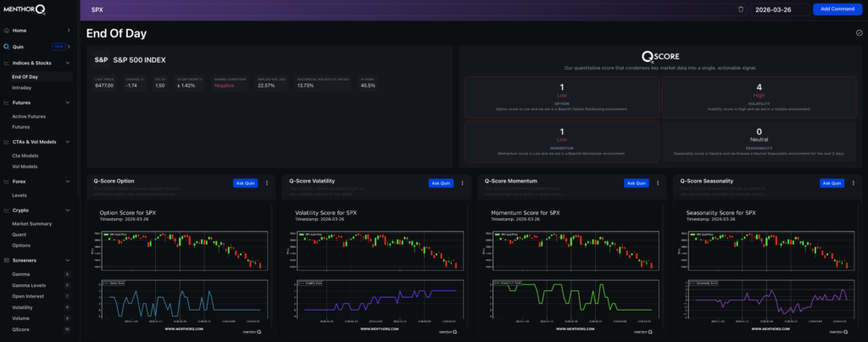Viewport: 868px width, 342px height.
Task: Click the Negative gamma condition value
Action: click(224, 86)
